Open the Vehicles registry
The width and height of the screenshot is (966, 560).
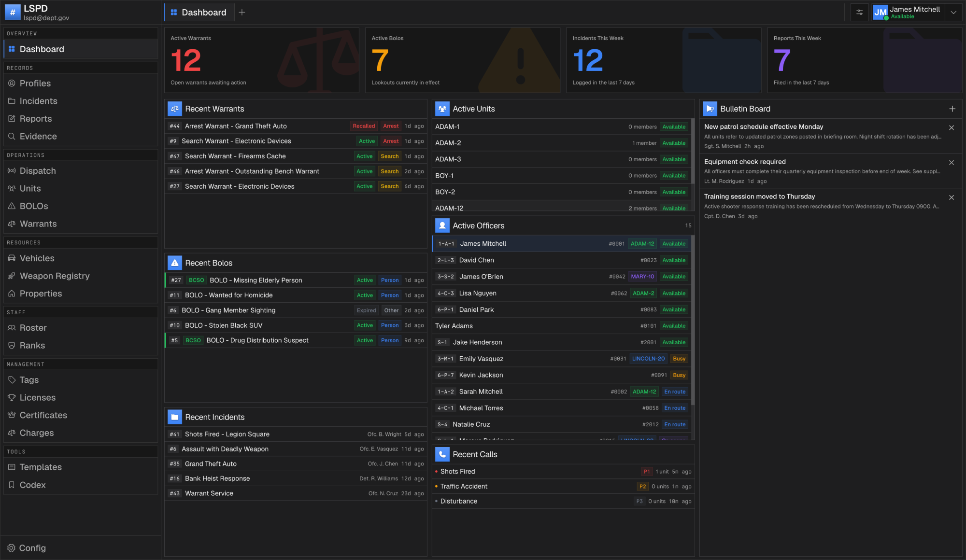click(81, 258)
